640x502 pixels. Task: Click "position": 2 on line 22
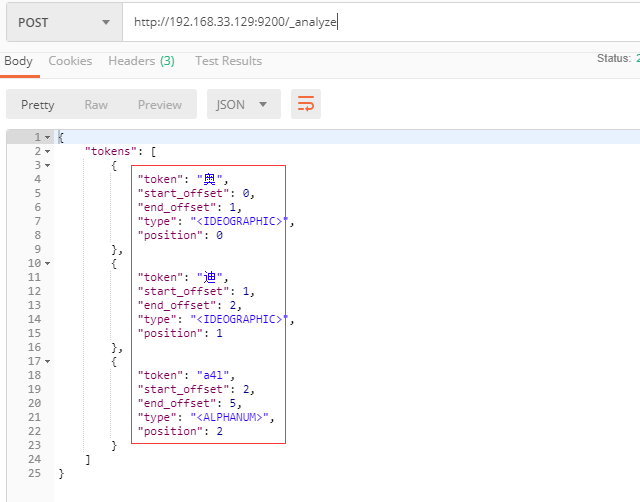[x=180, y=431]
